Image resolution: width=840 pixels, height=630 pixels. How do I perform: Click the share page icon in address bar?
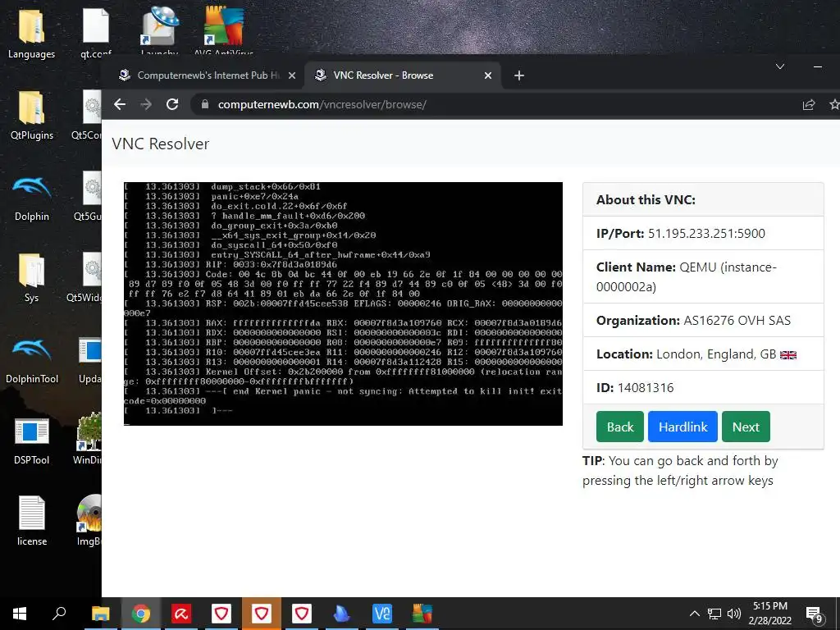pyautogui.click(x=808, y=104)
